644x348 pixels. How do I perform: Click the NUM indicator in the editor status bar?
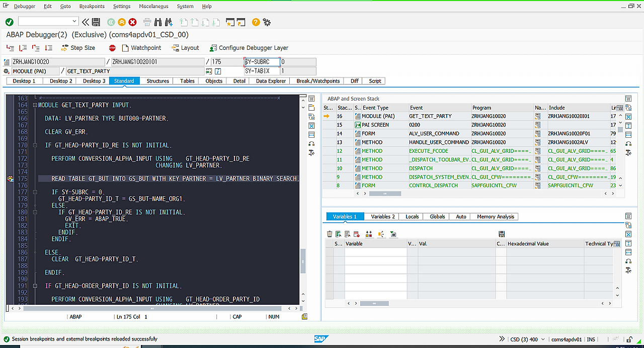point(274,317)
